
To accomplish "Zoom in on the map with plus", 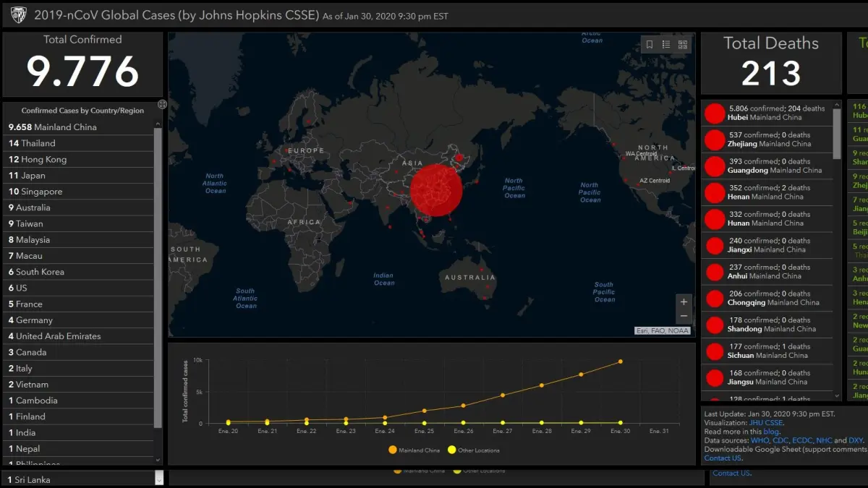I will tap(684, 302).
